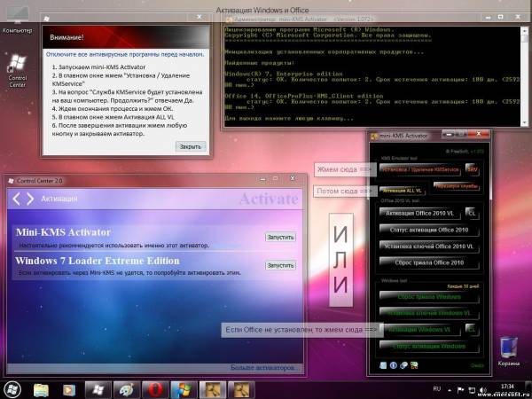Go back in Control Center navigation
The image size is (532, 399).
(16, 199)
